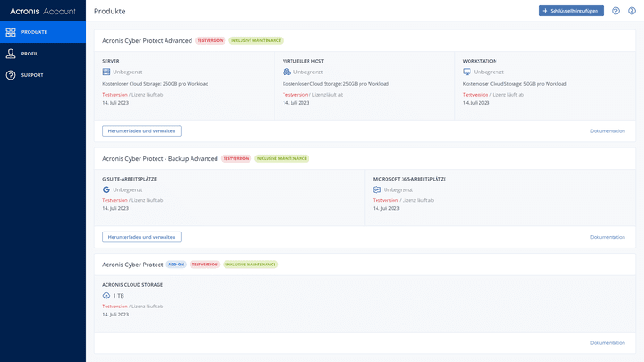Image resolution: width=644 pixels, height=362 pixels.
Task: Click the Acronis Cyber Protect - Backup Advanced title
Action: point(160,158)
